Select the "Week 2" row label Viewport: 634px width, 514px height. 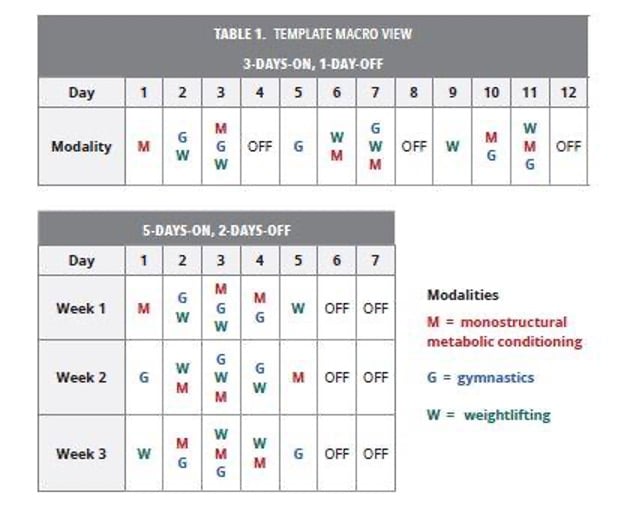click(x=81, y=378)
